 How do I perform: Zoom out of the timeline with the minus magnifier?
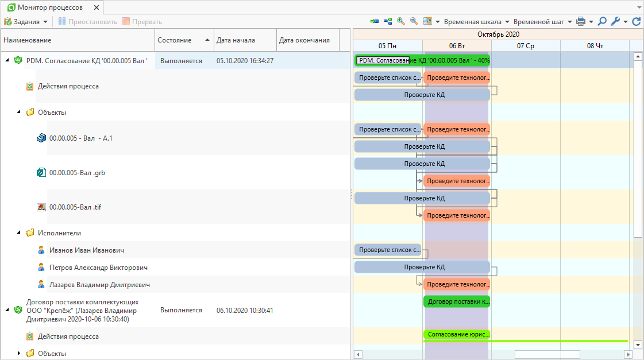(414, 21)
